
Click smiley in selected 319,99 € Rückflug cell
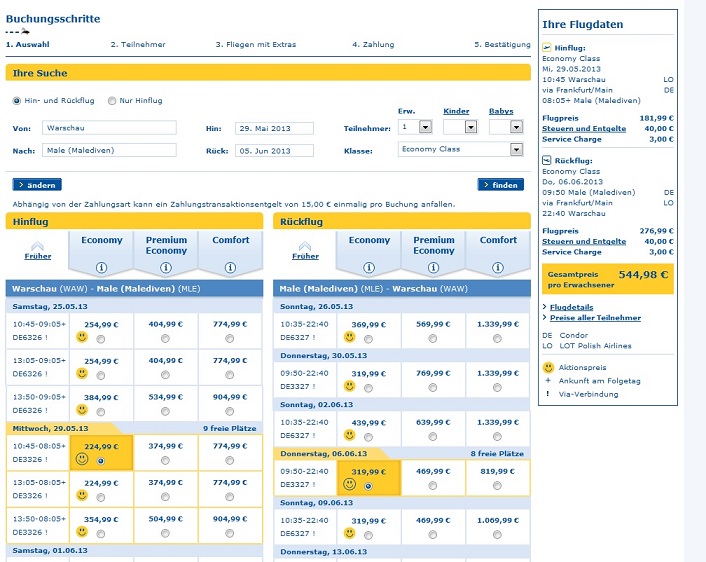pyautogui.click(x=349, y=484)
